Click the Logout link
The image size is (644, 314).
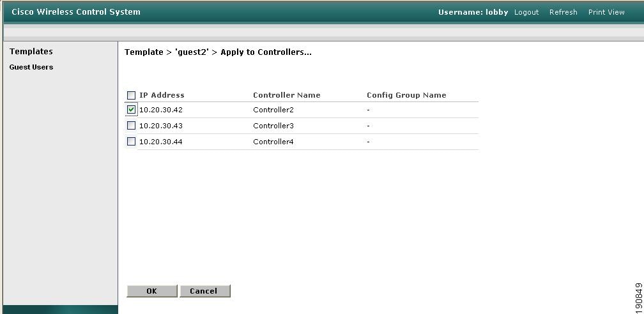click(526, 12)
